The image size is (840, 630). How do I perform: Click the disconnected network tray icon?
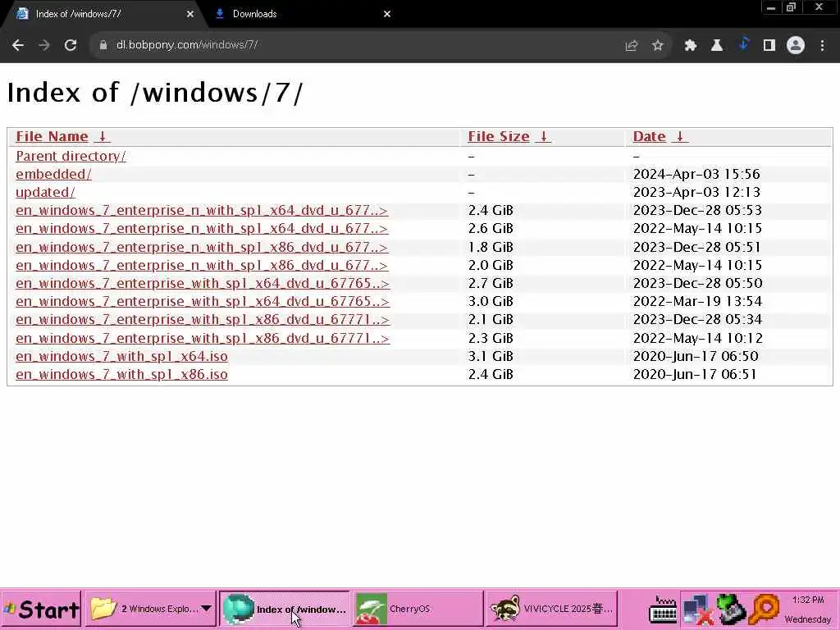pos(697,610)
